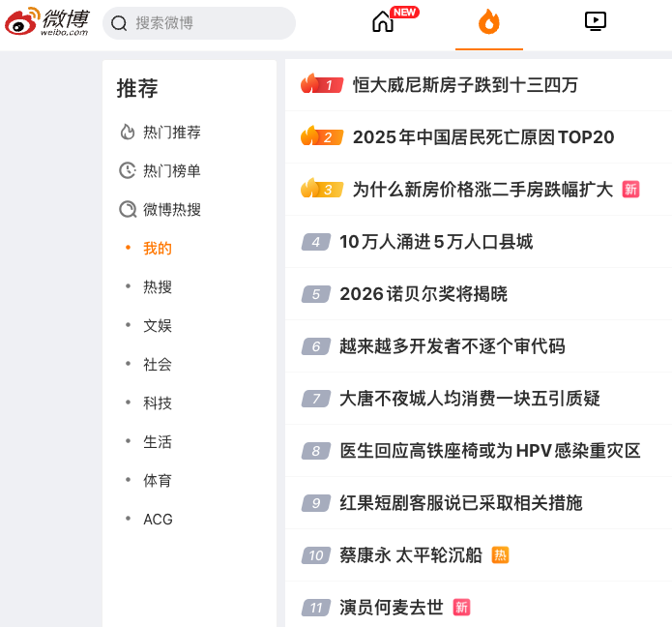Click the rank 5 number badge

316,294
